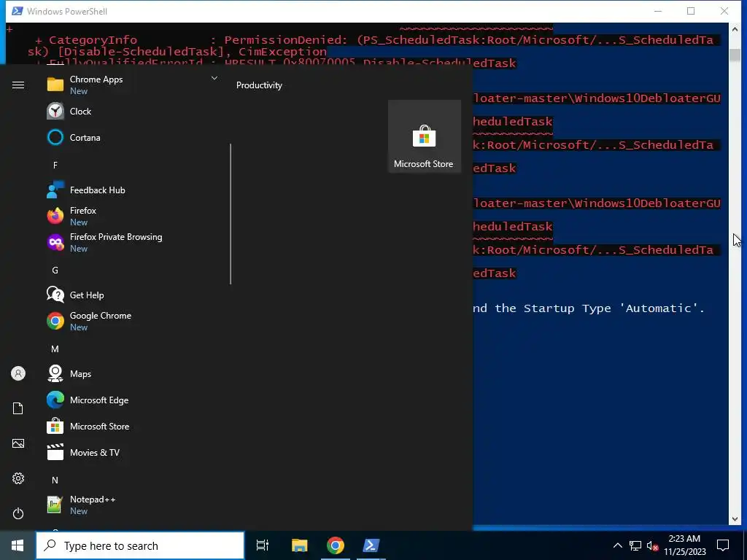747x560 pixels.
Task: Minimize the PowerShell window
Action: [658, 11]
